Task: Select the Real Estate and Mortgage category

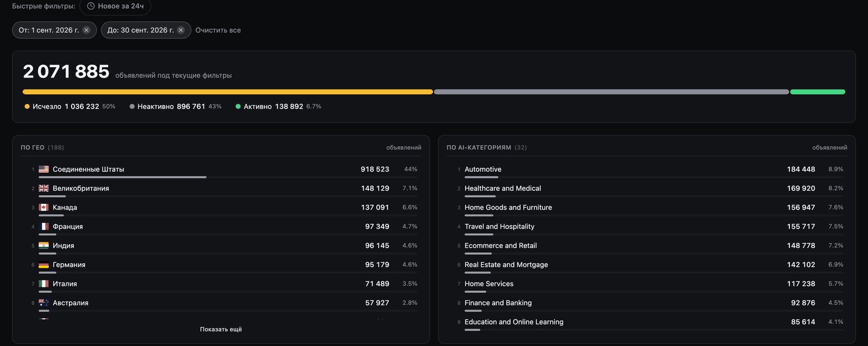Action: click(x=647, y=266)
